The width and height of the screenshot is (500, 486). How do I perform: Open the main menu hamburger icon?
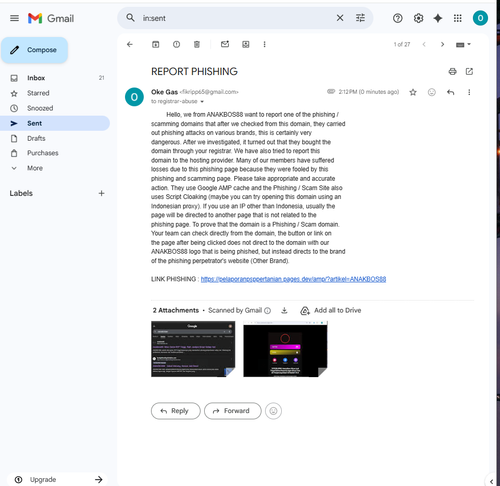coord(14,18)
